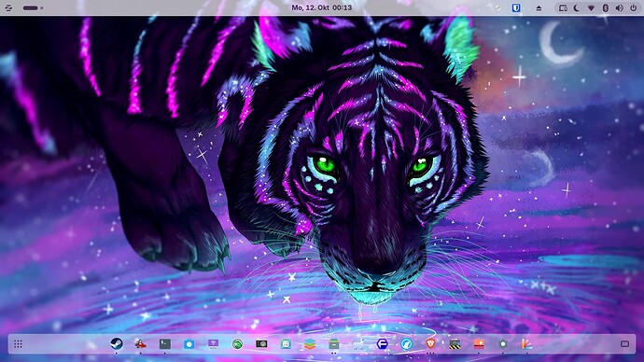644x362 pixels.
Task: Open the screen/display indicator in the system tray
Action: (563, 8)
